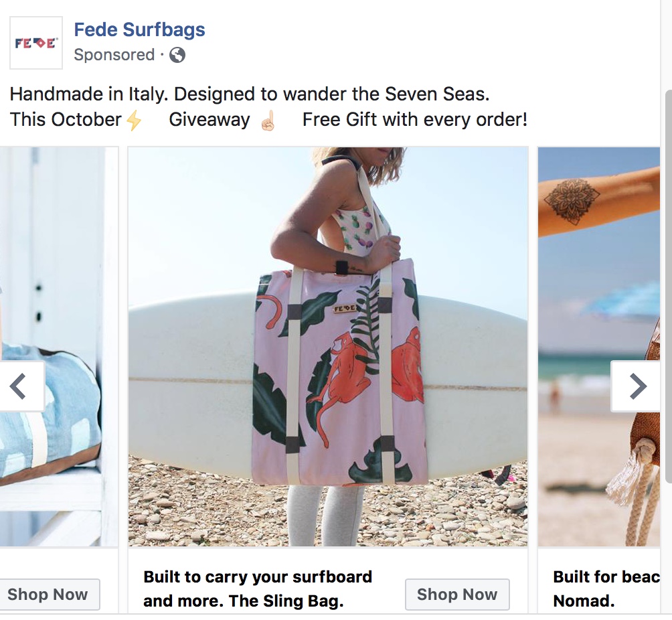Image resolution: width=672 pixels, height=620 pixels.
Task: Open the Sling Bag surfboard photo
Action: 328,346
